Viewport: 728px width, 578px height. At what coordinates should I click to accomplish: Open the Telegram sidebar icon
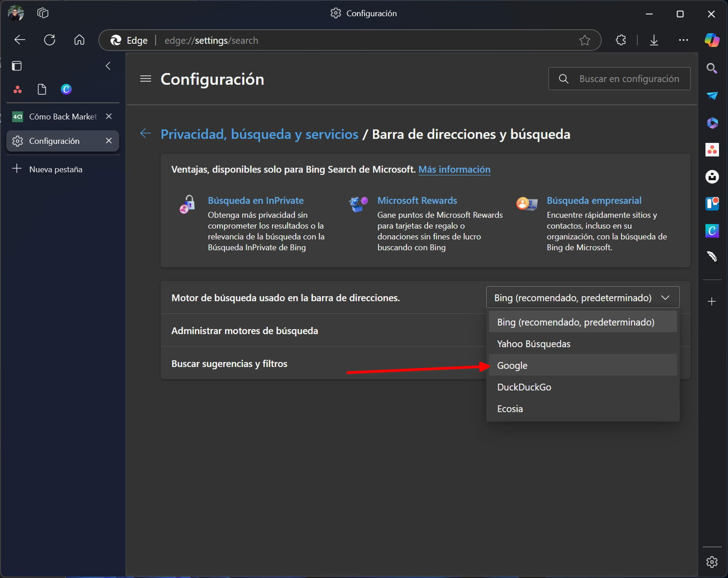tap(712, 96)
